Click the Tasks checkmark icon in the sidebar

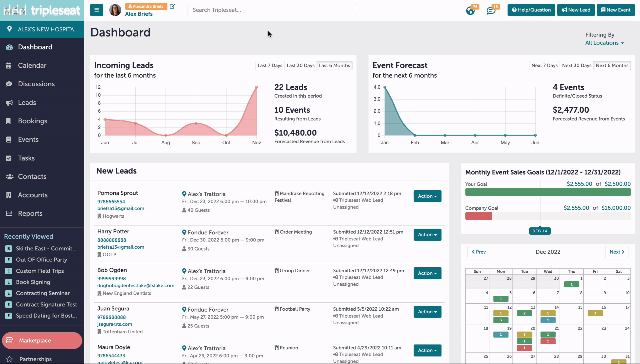coord(8,158)
